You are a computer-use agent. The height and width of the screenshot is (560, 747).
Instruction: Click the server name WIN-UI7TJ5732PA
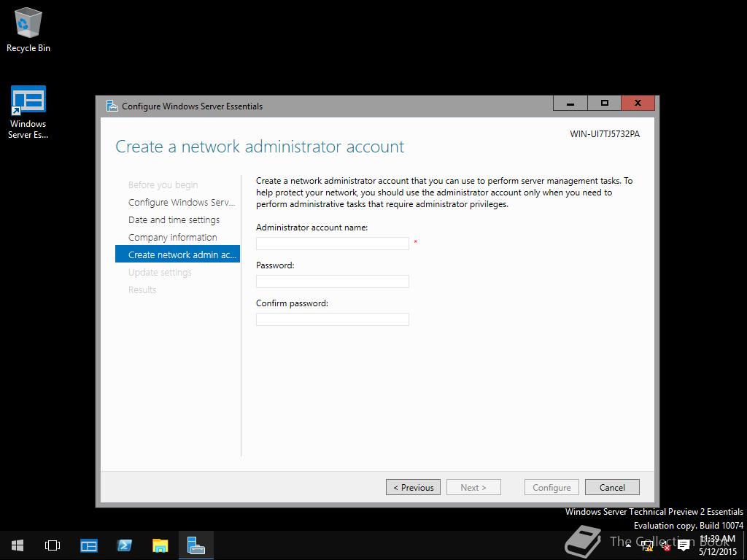click(x=605, y=134)
